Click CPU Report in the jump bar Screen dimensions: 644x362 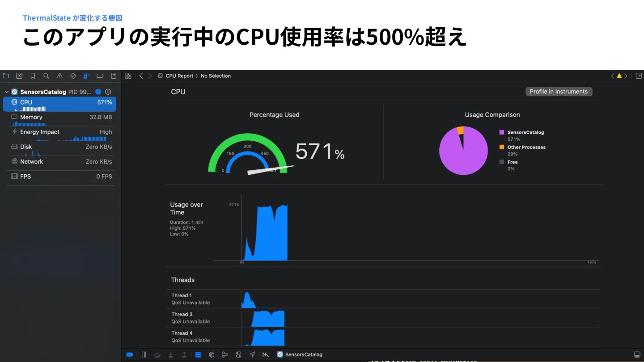(179, 76)
